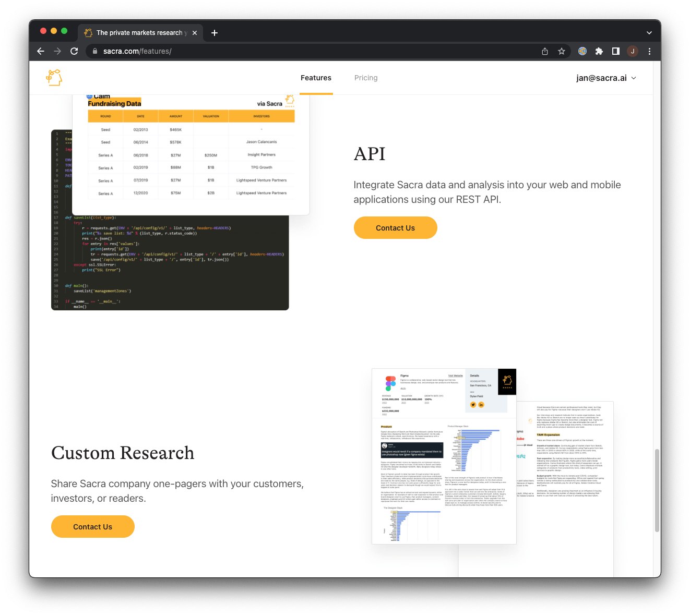Click the 'via Sacra' label on the table
The image size is (690, 616).
(269, 104)
